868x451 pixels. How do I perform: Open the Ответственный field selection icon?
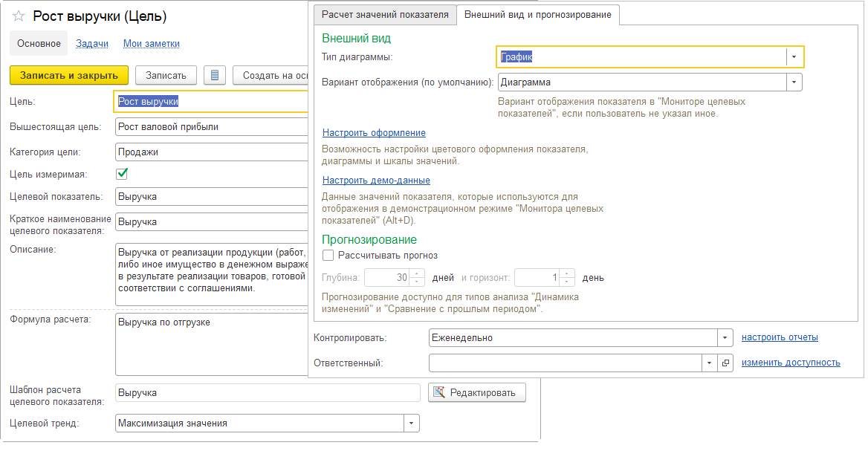(x=726, y=363)
